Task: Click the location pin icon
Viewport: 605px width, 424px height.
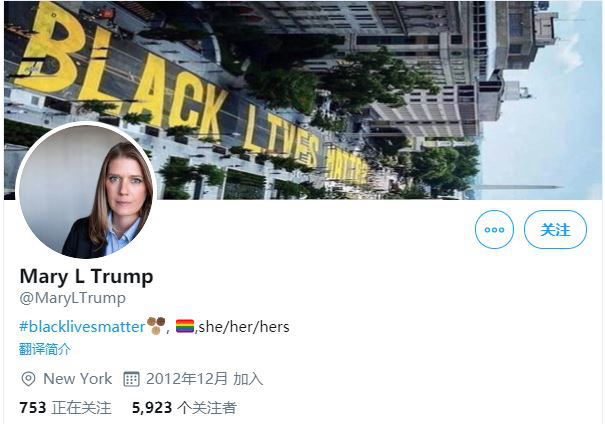Action: pyautogui.click(x=28, y=379)
